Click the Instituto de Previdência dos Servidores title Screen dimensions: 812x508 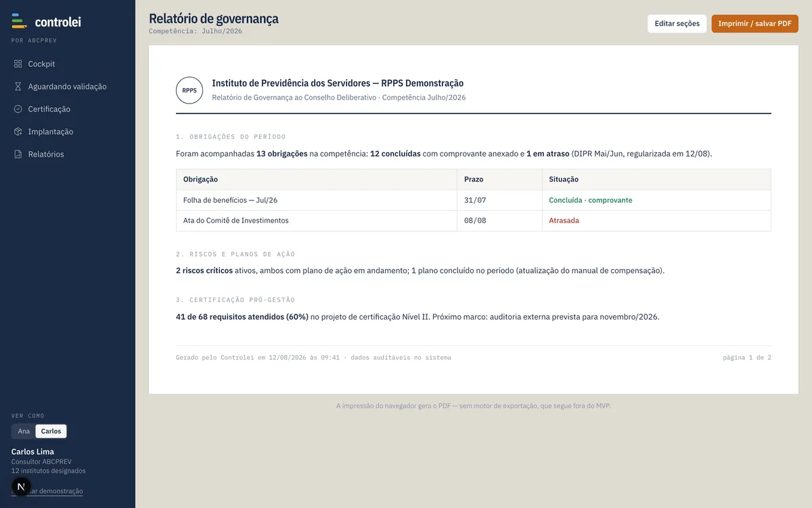[338, 83]
